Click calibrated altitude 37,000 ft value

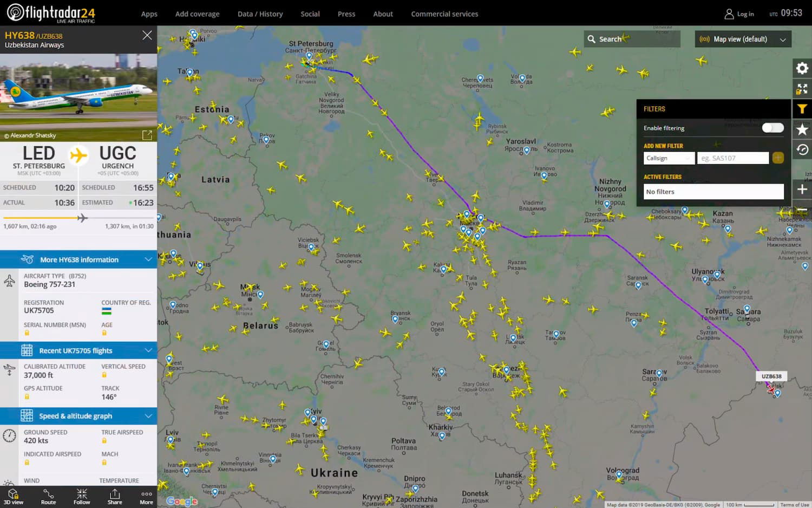click(38, 375)
